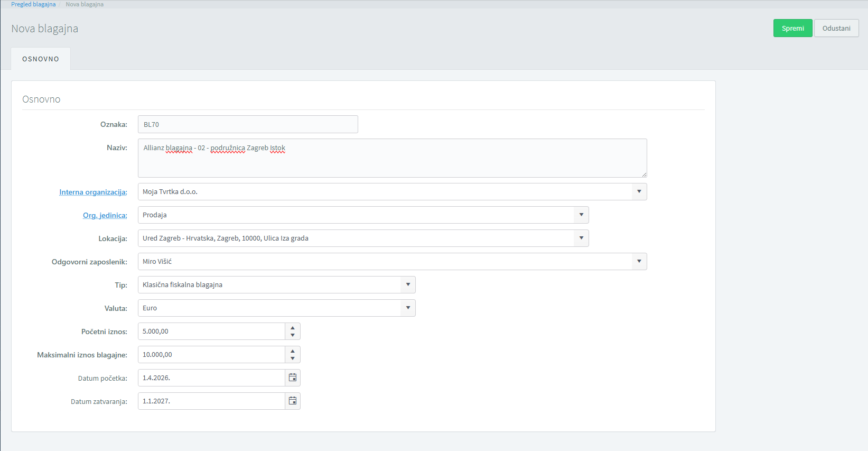Open the Org. jedinica dropdown
Image resolution: width=868 pixels, height=451 pixels.
pyautogui.click(x=581, y=215)
